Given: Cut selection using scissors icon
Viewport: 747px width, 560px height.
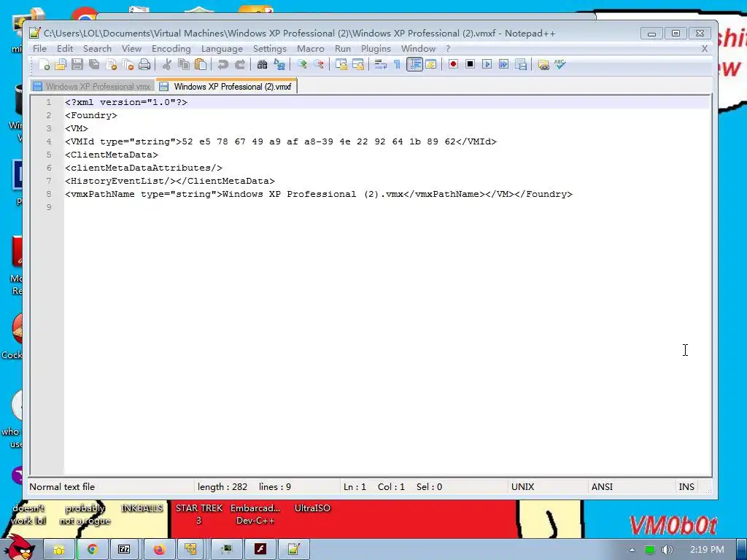Looking at the screenshot, I should (x=167, y=64).
